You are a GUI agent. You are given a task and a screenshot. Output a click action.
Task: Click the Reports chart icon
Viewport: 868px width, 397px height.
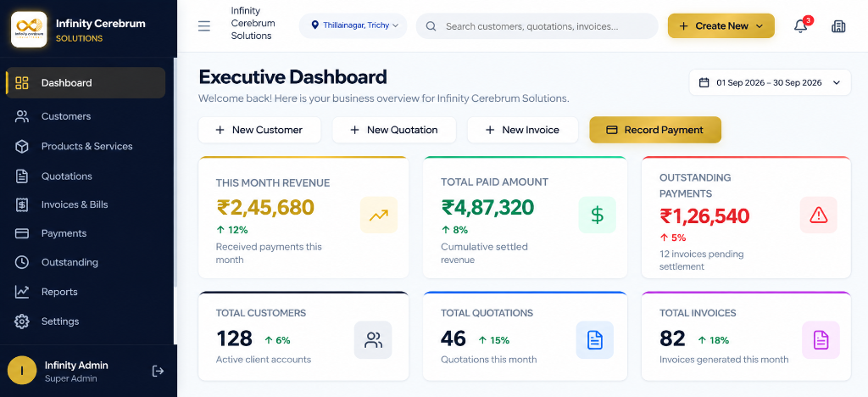tap(21, 292)
